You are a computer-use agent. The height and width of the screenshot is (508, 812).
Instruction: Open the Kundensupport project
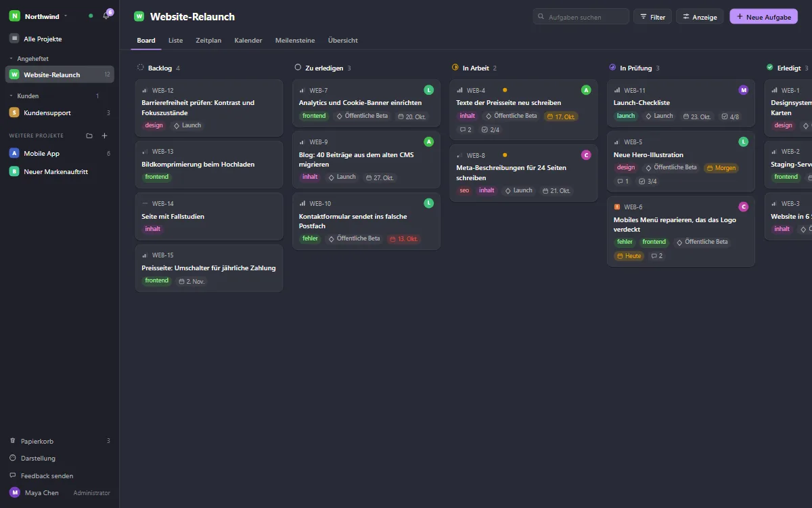(x=60, y=112)
